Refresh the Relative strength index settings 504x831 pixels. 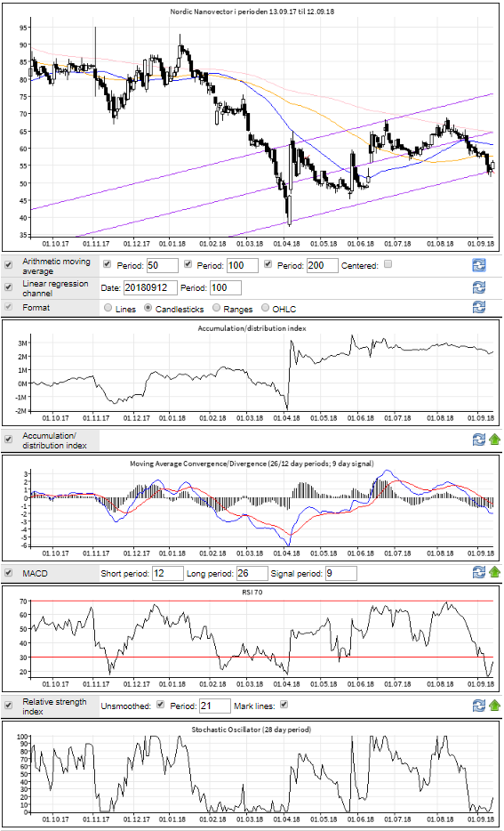(x=479, y=706)
